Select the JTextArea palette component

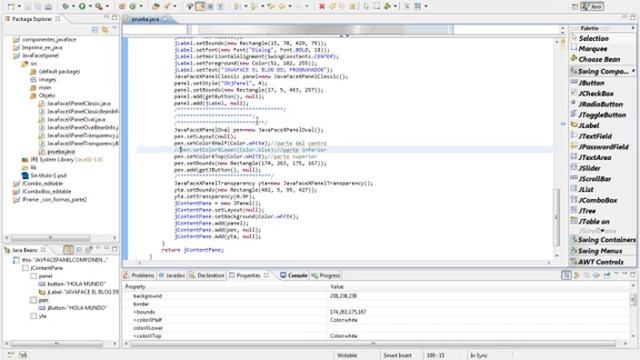(x=595, y=157)
